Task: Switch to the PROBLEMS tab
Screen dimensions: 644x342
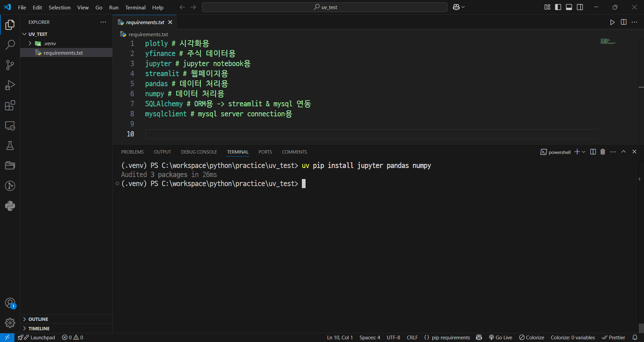Action: tap(132, 152)
